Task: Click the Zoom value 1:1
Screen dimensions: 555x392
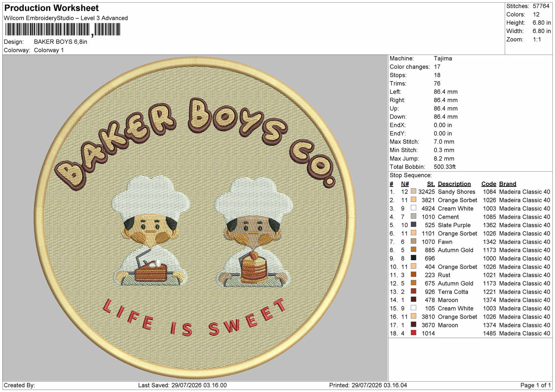Action: 537,40
